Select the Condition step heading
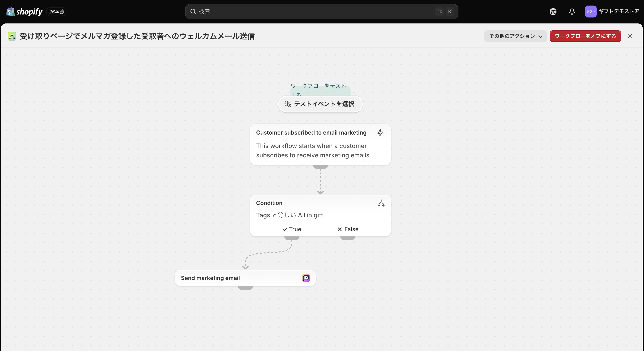The image size is (644, 351). (269, 203)
